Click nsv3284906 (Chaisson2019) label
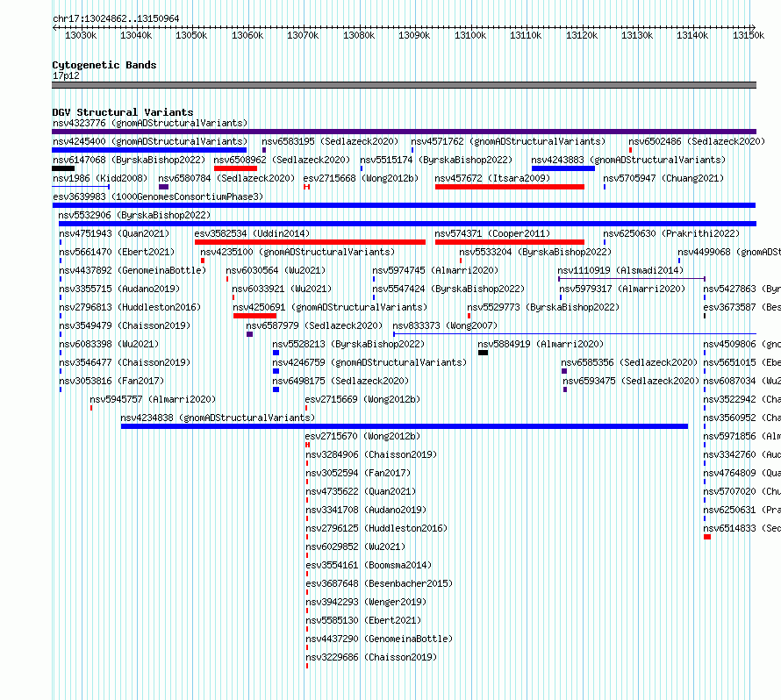The image size is (781, 700). pos(371,454)
